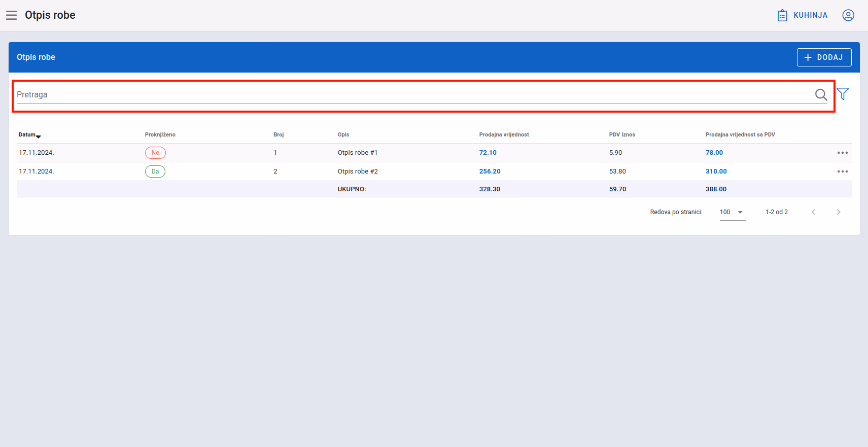This screenshot has width=868, height=447.
Task: Click the 1-2 od 2 pagination text
Action: (x=777, y=212)
